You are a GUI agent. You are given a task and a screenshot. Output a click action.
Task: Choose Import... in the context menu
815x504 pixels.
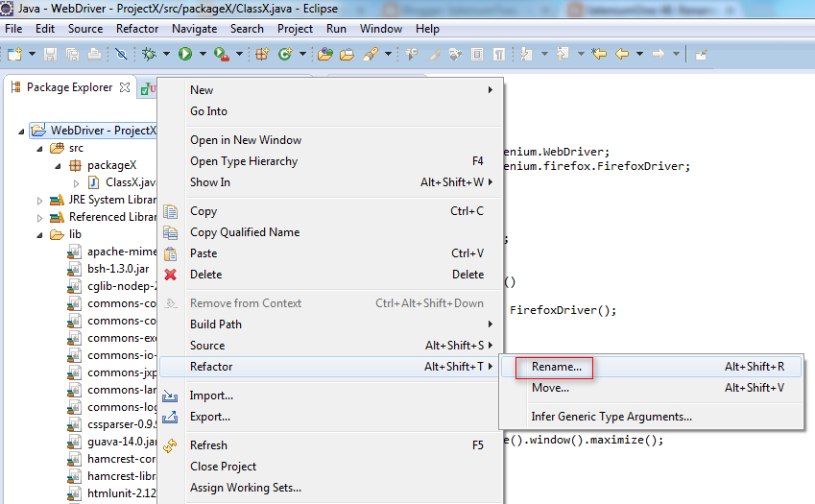tap(331, 396)
